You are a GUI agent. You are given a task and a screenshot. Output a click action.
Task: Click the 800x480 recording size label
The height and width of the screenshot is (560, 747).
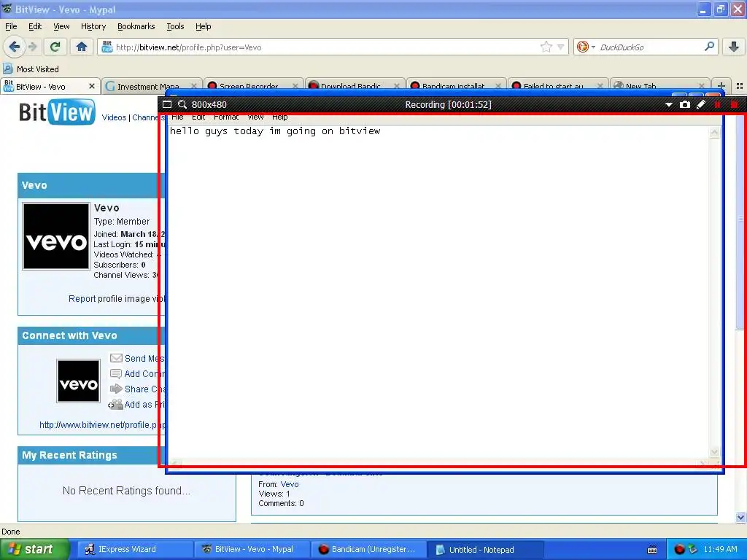209,104
